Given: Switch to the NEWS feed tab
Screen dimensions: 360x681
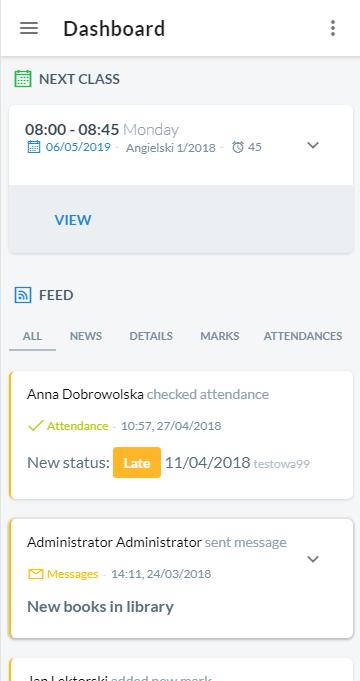Looking at the screenshot, I should [x=86, y=336].
